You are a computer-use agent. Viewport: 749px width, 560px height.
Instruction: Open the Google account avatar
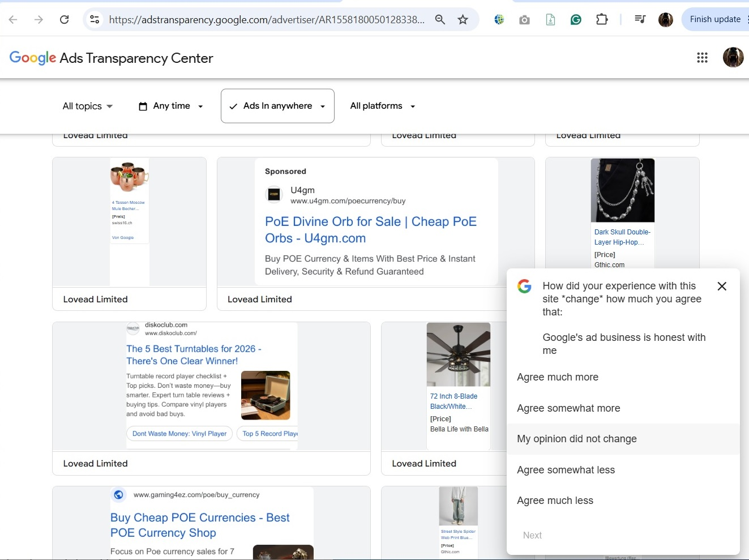tap(733, 57)
